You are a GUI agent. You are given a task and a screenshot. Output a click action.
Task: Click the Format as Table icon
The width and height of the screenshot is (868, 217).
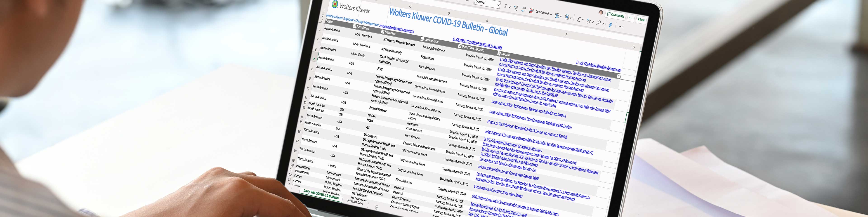click(557, 16)
